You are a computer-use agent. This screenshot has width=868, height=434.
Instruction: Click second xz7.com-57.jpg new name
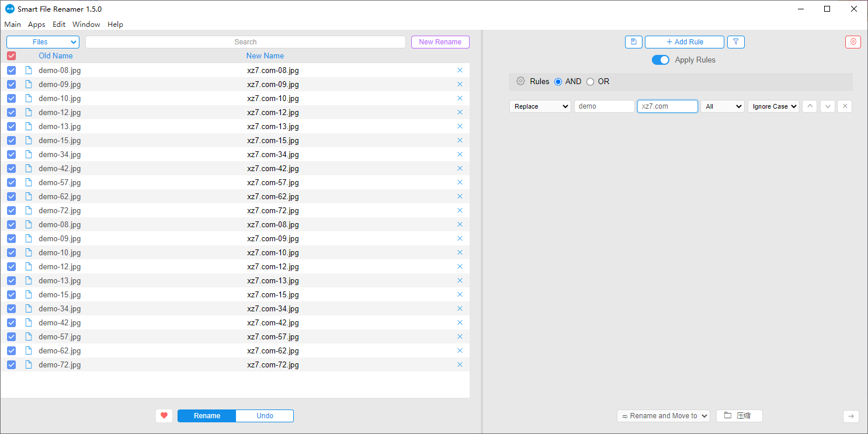273,336
